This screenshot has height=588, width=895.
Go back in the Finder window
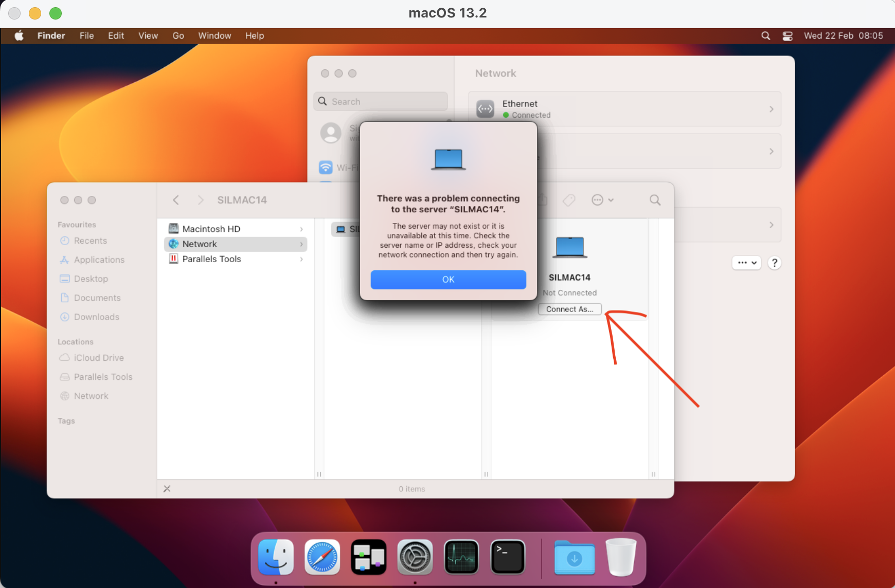point(176,200)
